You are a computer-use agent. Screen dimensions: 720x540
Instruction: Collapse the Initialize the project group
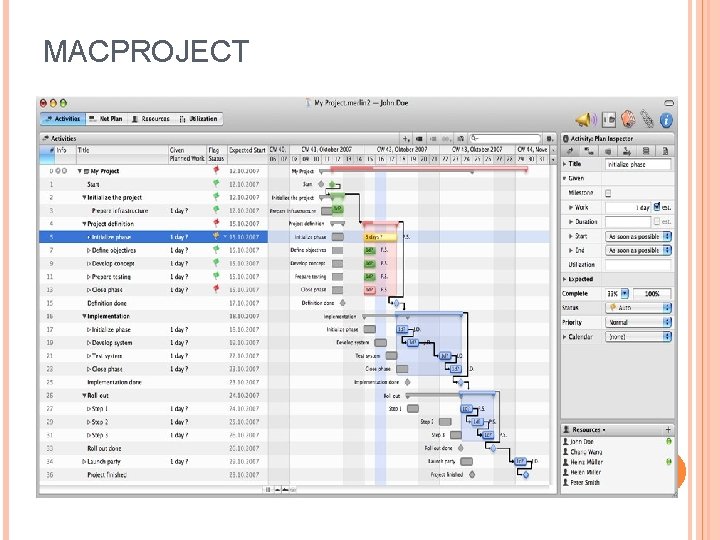[x=84, y=197]
